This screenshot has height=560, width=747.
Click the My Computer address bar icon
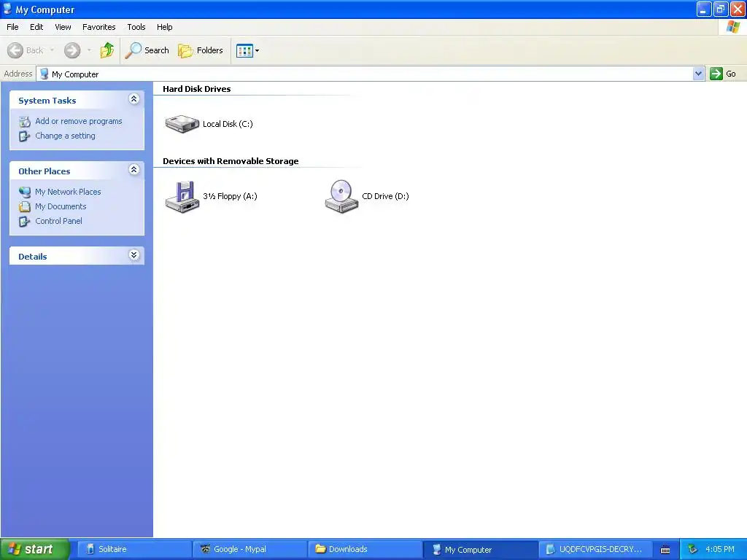(x=44, y=74)
